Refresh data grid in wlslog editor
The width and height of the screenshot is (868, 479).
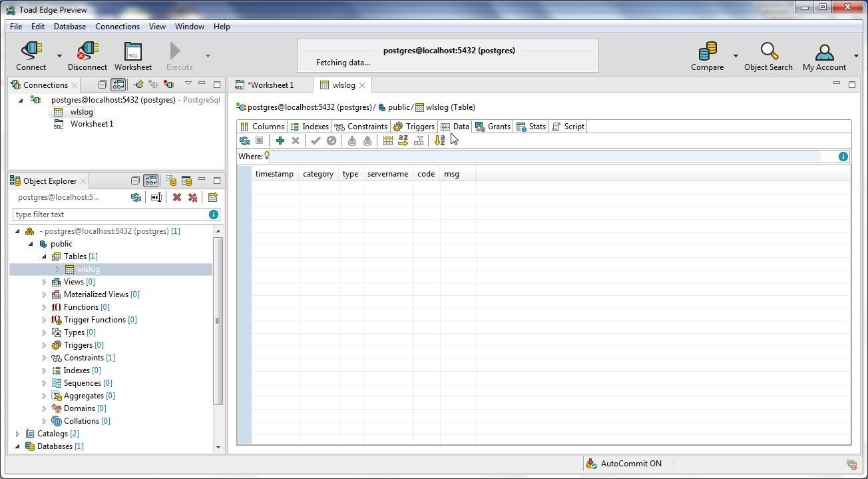tap(244, 141)
